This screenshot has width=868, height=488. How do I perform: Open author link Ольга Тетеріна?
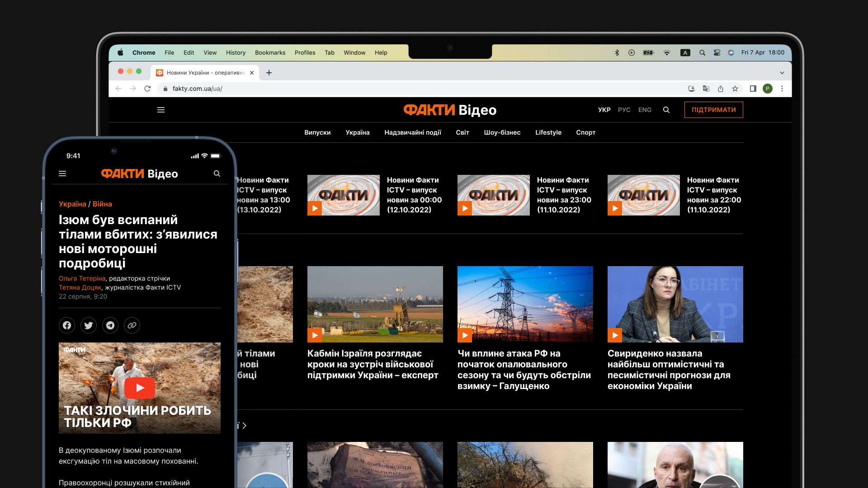[82, 278]
